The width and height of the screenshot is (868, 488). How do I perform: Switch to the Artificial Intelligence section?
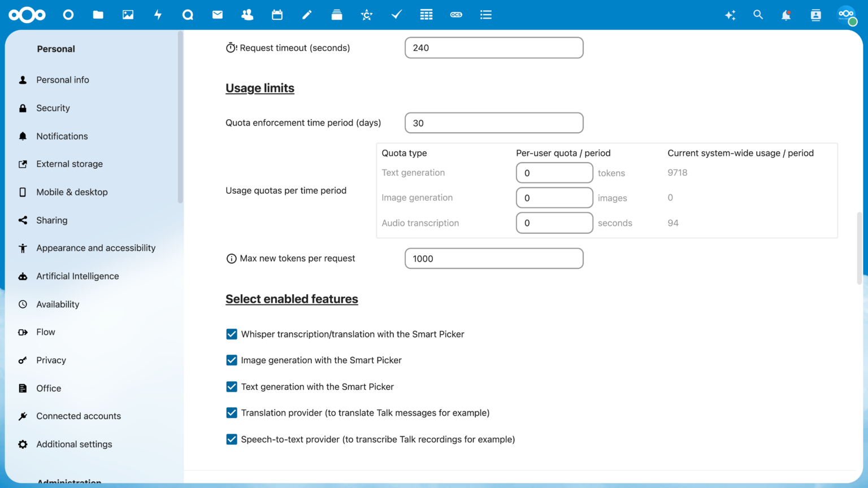pyautogui.click(x=77, y=276)
